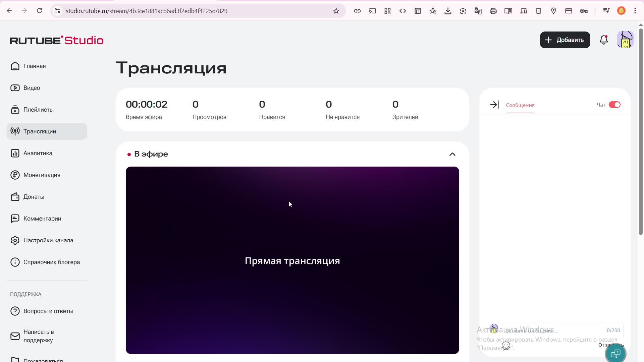Screen dimensions: 644x362
Task: Select Аналитика in the sidebar
Action: pyautogui.click(x=38, y=153)
